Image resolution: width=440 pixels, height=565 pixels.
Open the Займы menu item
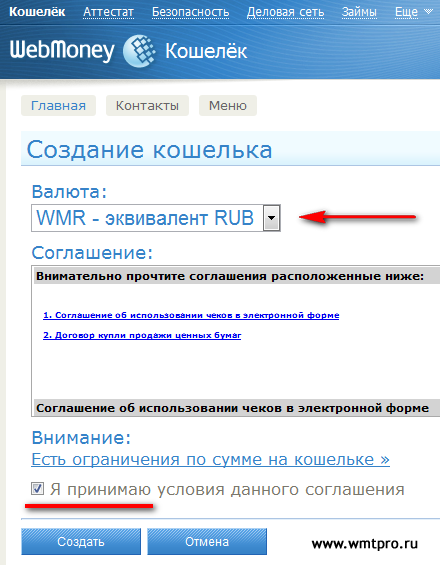[x=359, y=12]
